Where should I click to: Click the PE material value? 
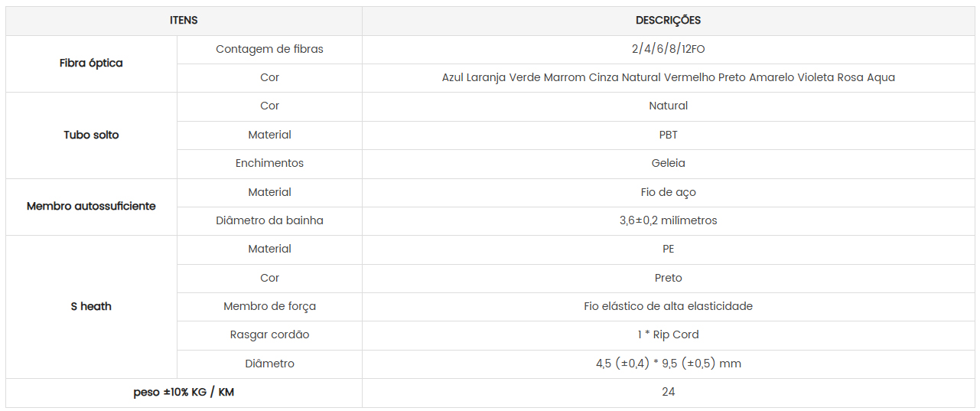(x=668, y=249)
